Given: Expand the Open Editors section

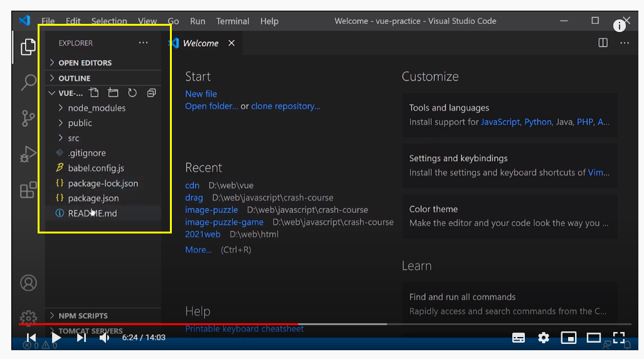Looking at the screenshot, I should [x=103, y=63].
